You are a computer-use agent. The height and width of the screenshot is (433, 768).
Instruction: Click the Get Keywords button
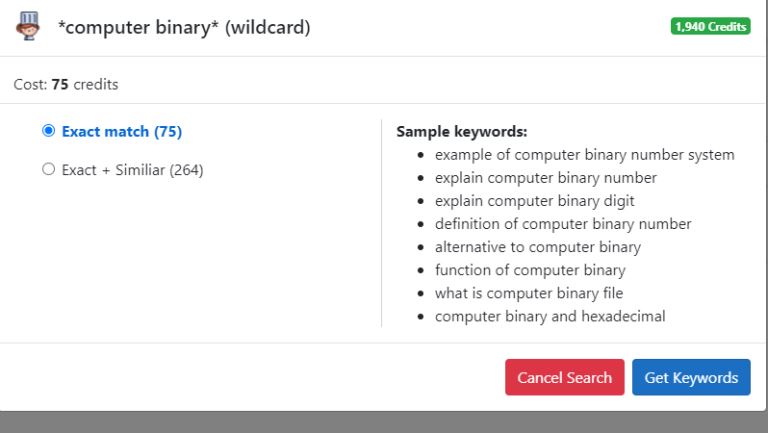click(x=691, y=377)
